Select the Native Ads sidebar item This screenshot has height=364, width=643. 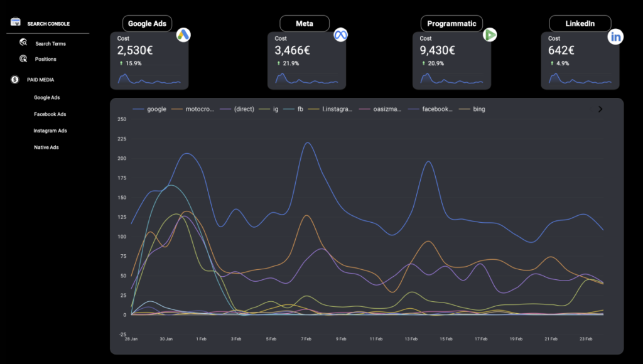(46, 147)
